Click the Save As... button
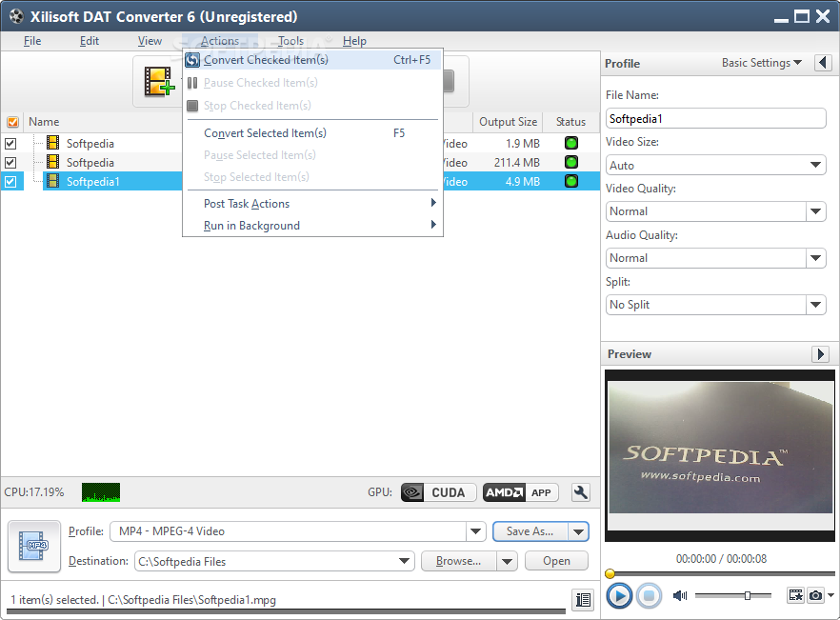Viewport: 840px width, 620px height. point(530,531)
